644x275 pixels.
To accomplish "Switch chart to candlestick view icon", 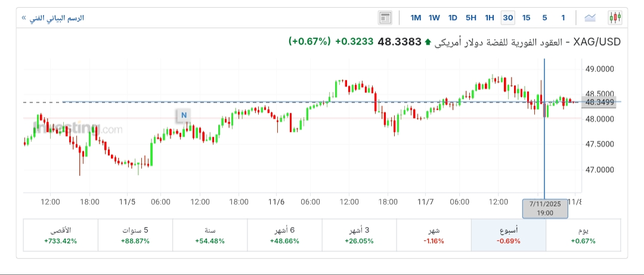I will pyautogui.click(x=615, y=17).
